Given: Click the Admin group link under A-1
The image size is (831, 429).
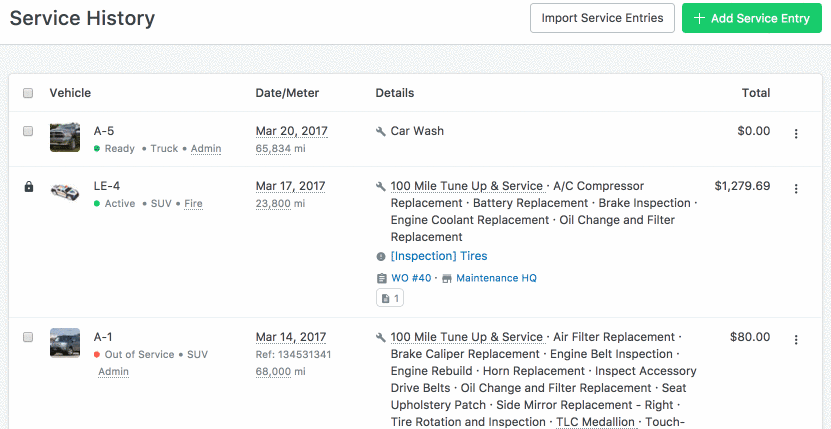Looking at the screenshot, I should [x=113, y=372].
